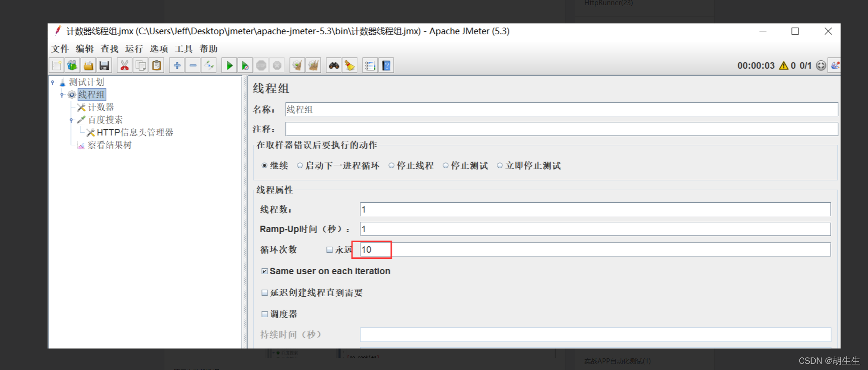
Task: Click the 0/1 active threads counter
Action: coord(805,65)
